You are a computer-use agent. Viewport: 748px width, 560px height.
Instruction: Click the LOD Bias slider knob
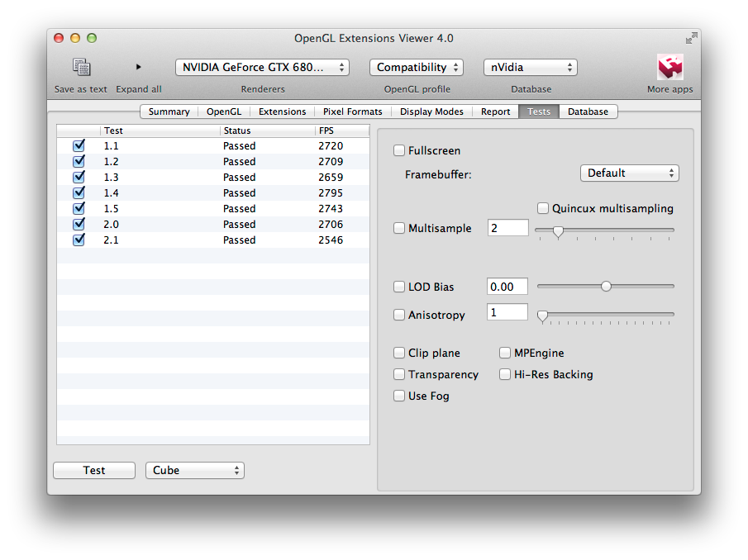606,286
